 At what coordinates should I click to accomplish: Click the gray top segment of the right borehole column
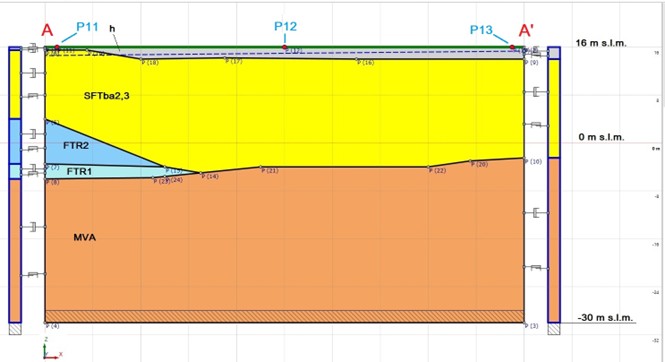(x=553, y=53)
